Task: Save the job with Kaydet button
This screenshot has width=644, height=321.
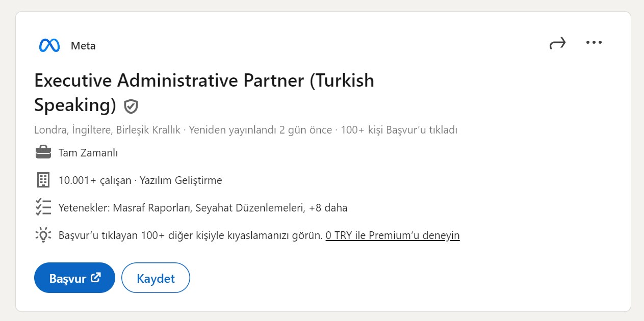Action: (x=156, y=278)
